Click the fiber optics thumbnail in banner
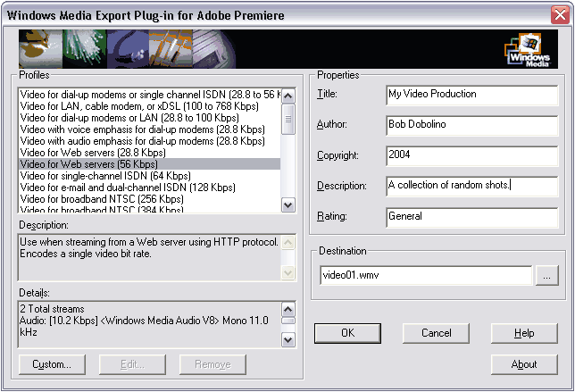Image resolution: width=575 pixels, height=392 pixels. pyautogui.click(x=85, y=49)
